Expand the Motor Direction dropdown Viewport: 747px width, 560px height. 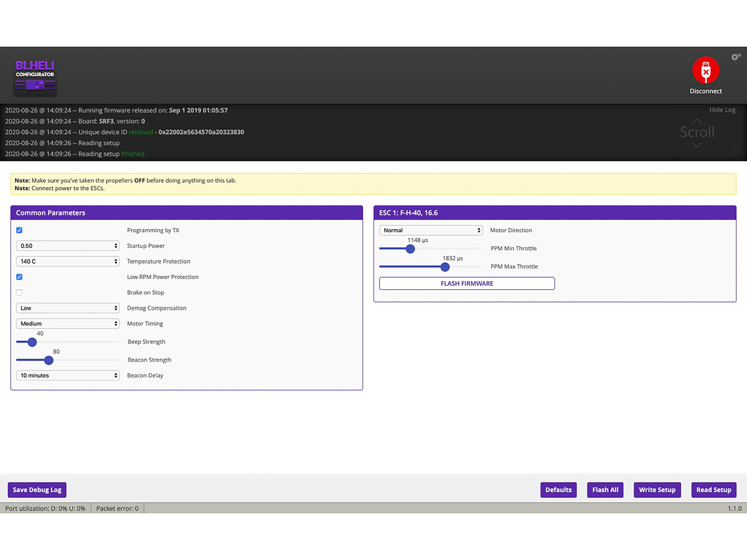[x=431, y=230]
